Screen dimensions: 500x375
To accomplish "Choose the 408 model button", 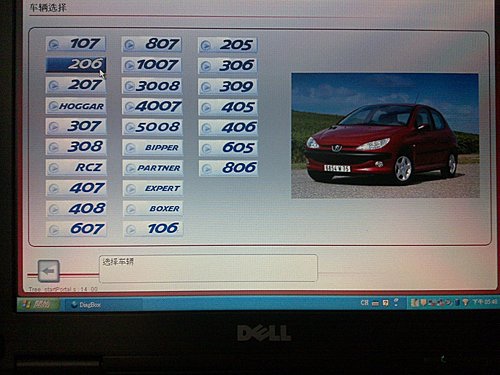I will 77,209.
